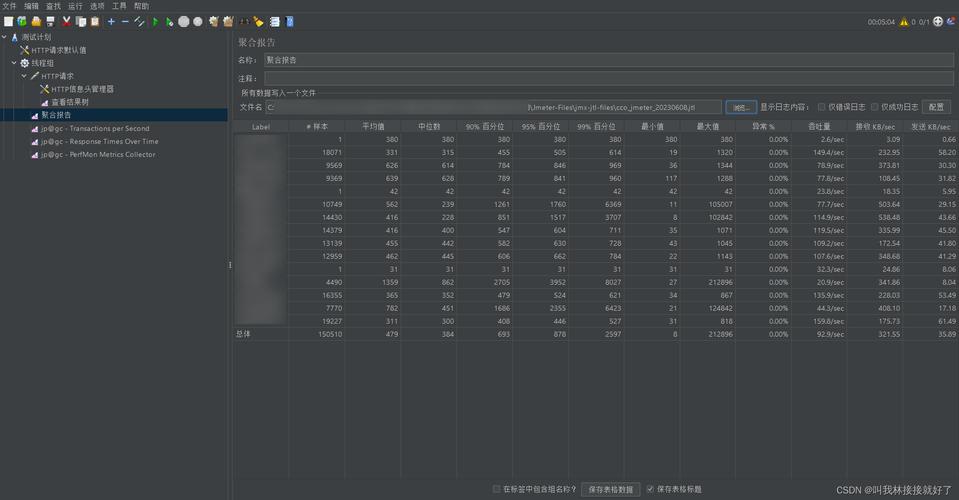Open the 选项 menu
Screen dimensions: 959x500
pyautogui.click(x=97, y=6)
